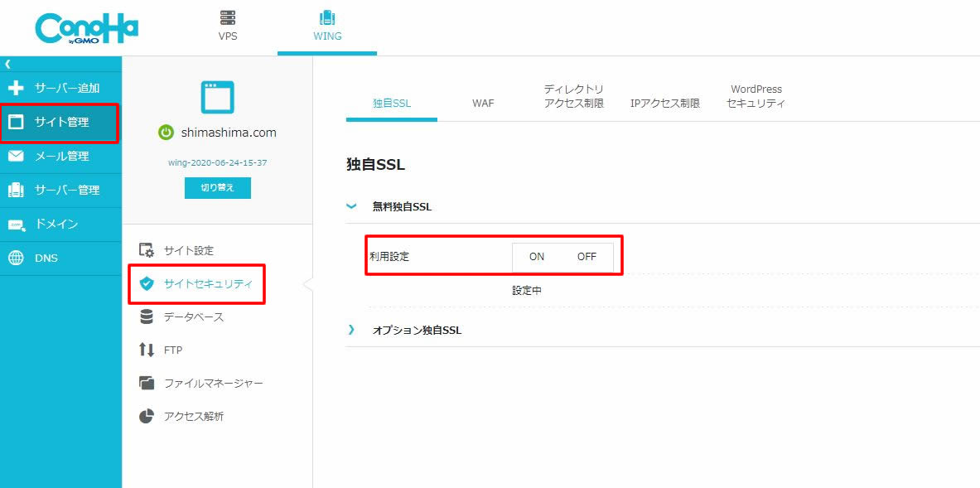980x488 pixels.
Task: Select ファイルマネージャー from site menu
Action: [213, 383]
